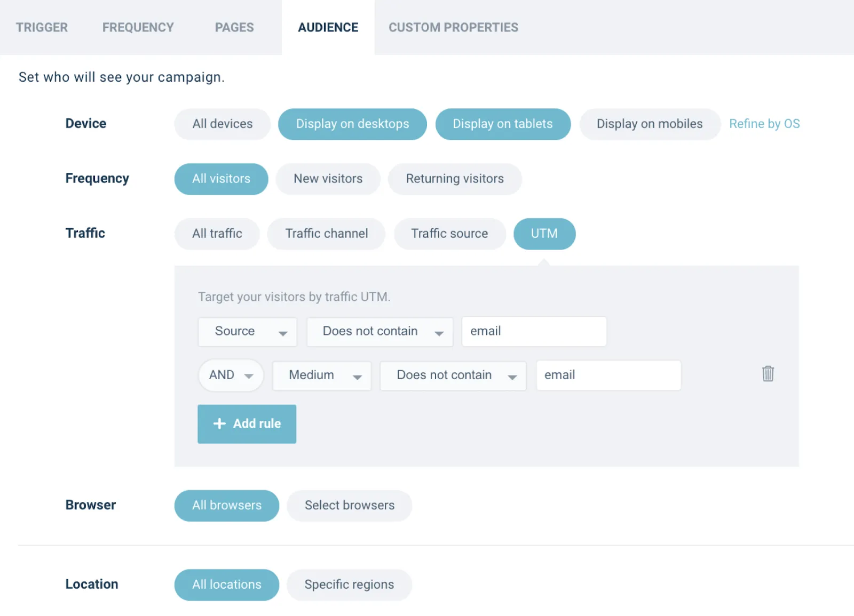
Task: Open the Source parameter dropdown
Action: pos(247,332)
